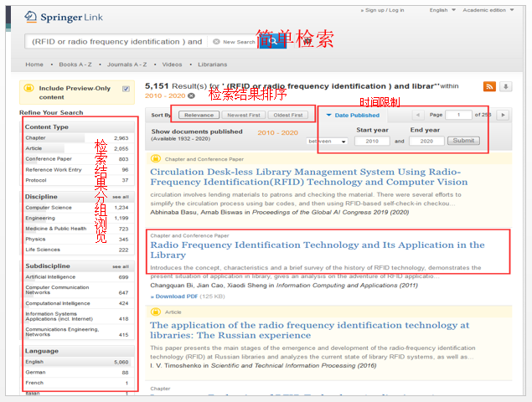Click preview-only lock icon in sidebar

click(28, 88)
